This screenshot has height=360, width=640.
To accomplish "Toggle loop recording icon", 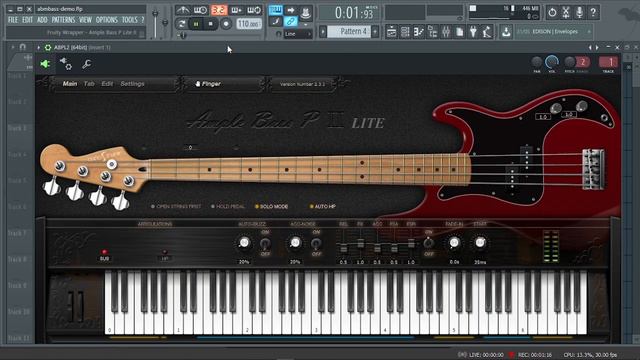I will [254, 10].
